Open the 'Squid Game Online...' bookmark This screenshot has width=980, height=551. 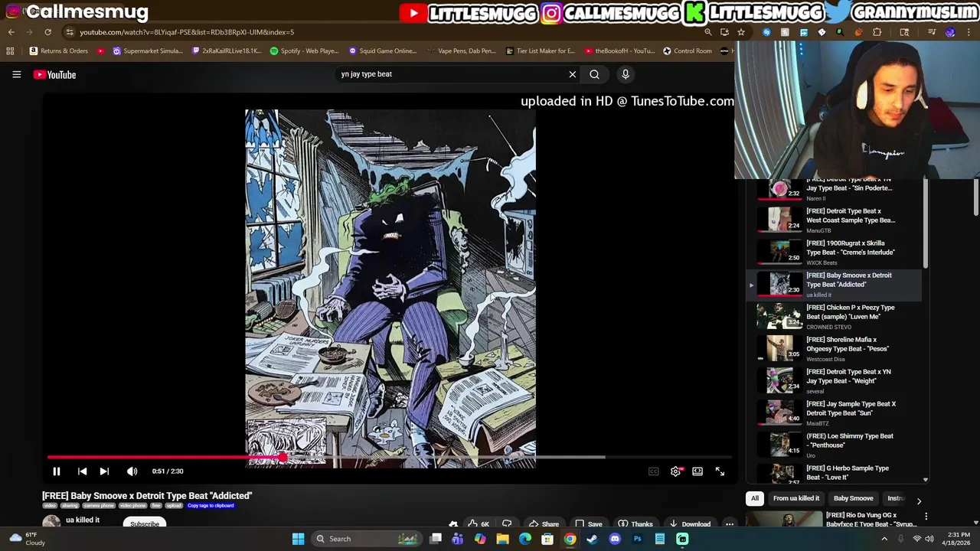click(382, 51)
